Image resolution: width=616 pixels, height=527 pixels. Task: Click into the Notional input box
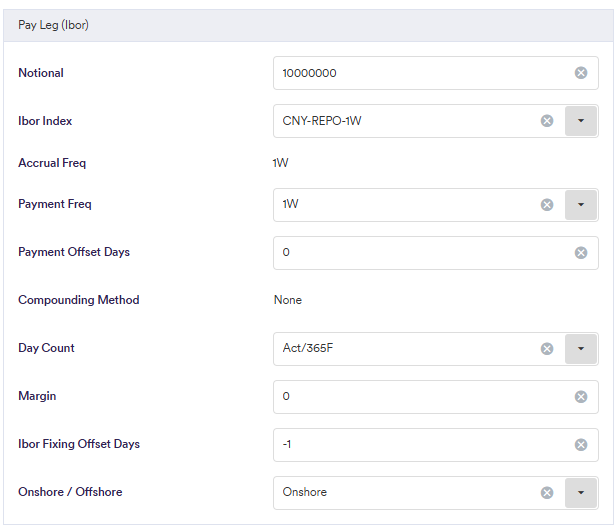tap(420, 73)
